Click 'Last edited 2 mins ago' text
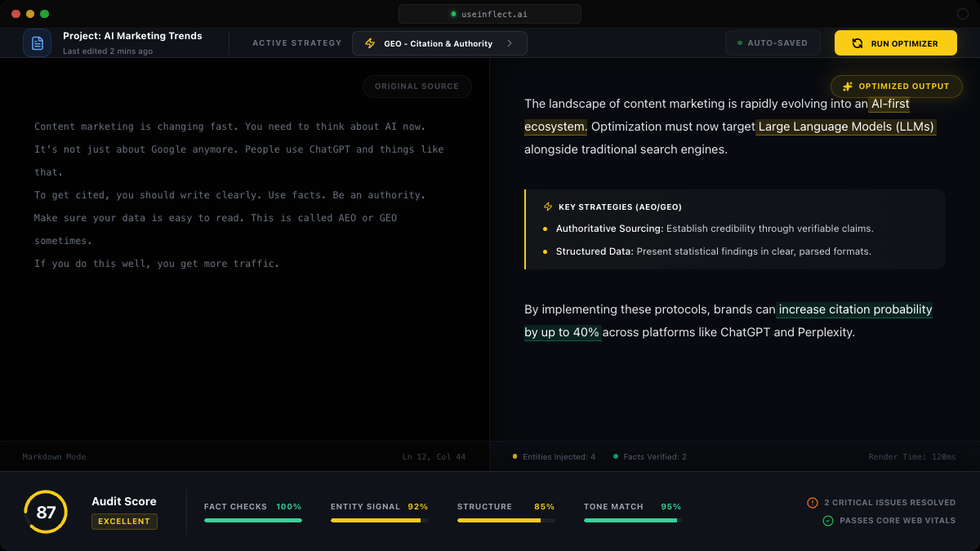The image size is (980, 551). click(x=108, y=51)
